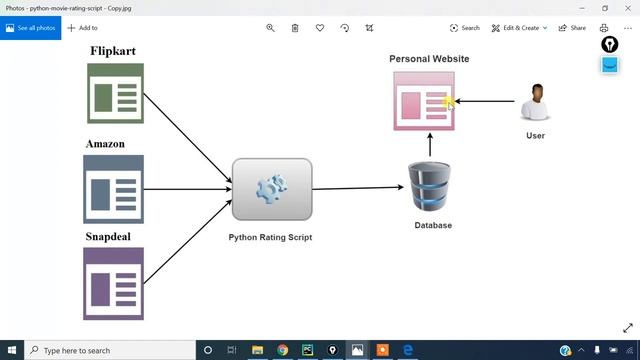The image size is (640, 360).
Task: Open the See more ellipsis menu
Action: coord(628,28)
